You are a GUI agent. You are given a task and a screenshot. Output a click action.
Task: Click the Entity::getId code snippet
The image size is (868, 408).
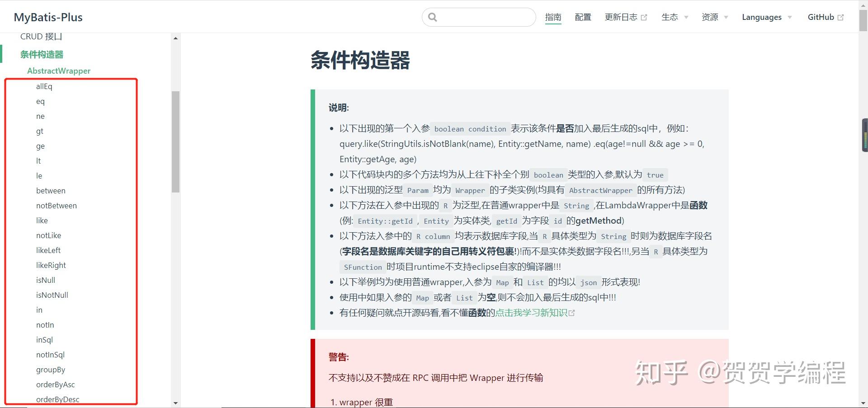(x=385, y=221)
